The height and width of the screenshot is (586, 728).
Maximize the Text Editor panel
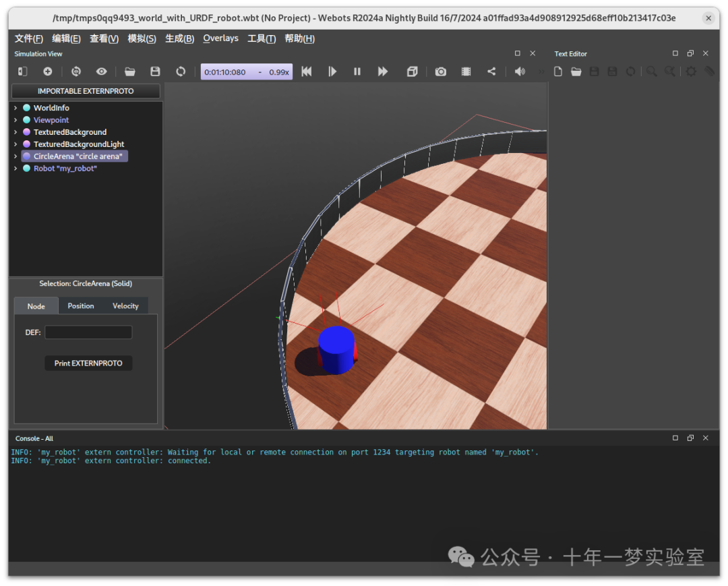click(675, 53)
